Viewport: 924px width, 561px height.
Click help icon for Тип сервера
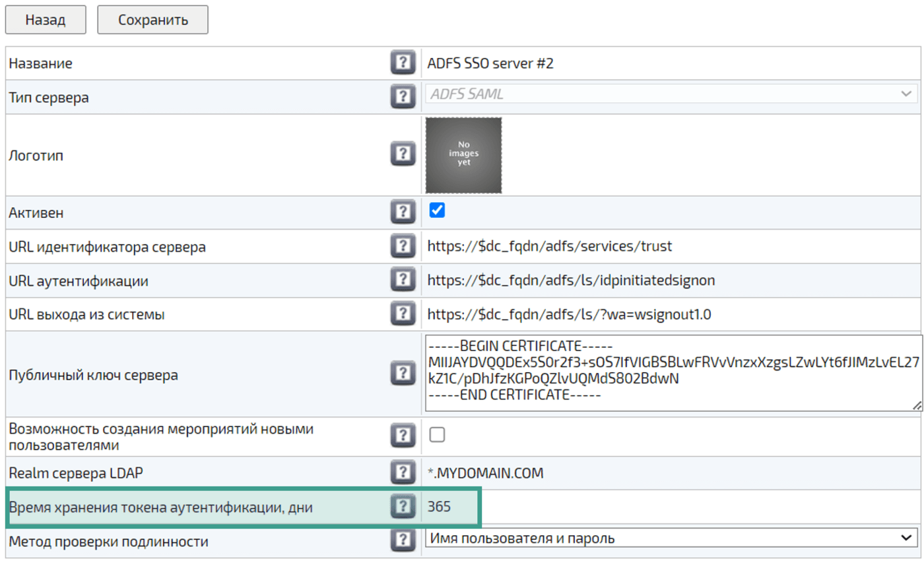point(402,97)
